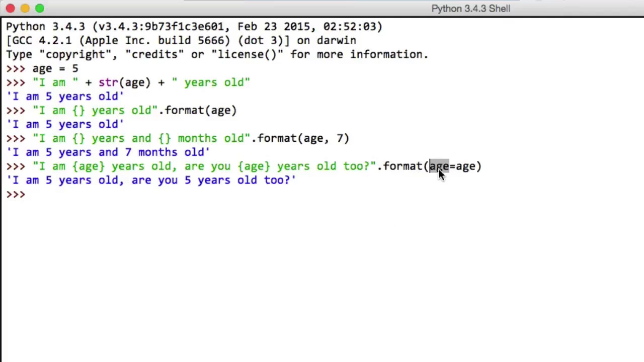The image size is (644, 362).
Task: Minimize window with the yellow button
Action: [25, 9]
